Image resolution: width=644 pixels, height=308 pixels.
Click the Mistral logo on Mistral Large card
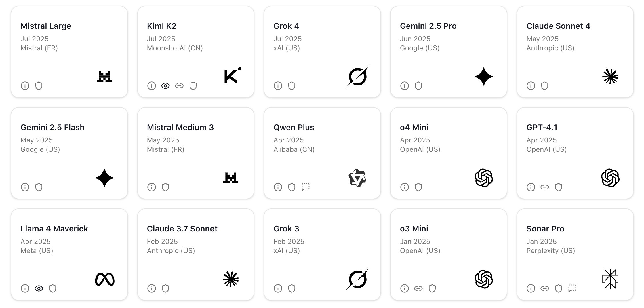pyautogui.click(x=104, y=76)
